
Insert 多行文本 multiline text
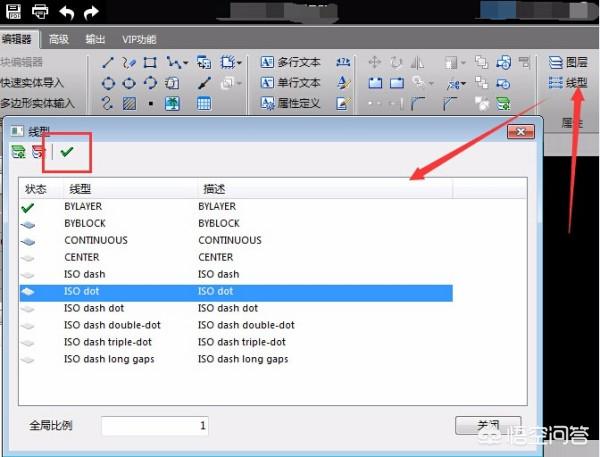pyautogui.click(x=290, y=62)
